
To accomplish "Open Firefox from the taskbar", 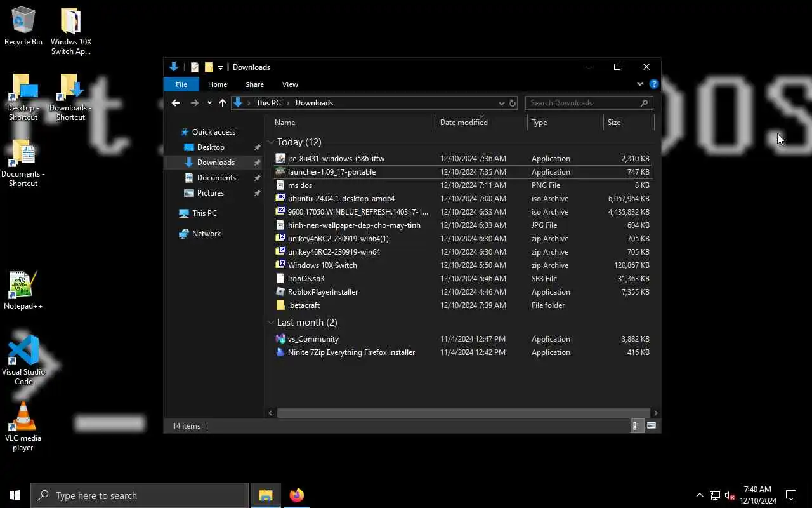I will click(x=296, y=495).
